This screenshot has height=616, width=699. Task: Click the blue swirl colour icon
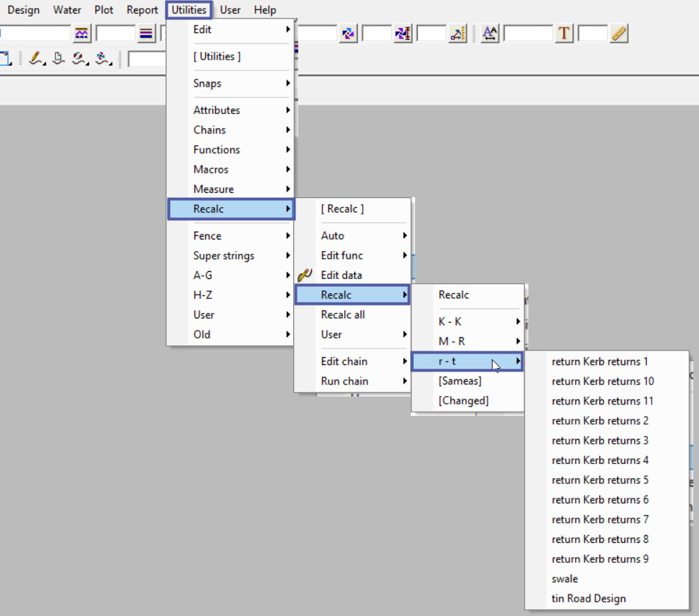click(348, 34)
